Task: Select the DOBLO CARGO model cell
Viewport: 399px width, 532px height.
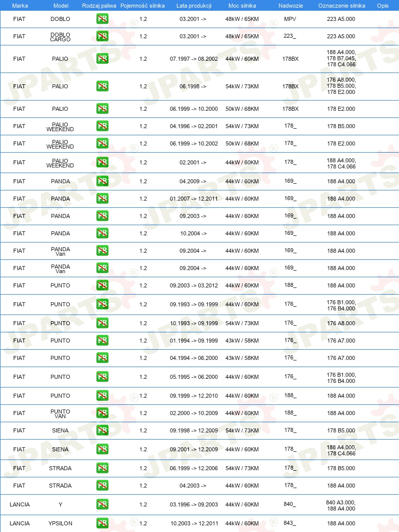Action: coord(60,37)
